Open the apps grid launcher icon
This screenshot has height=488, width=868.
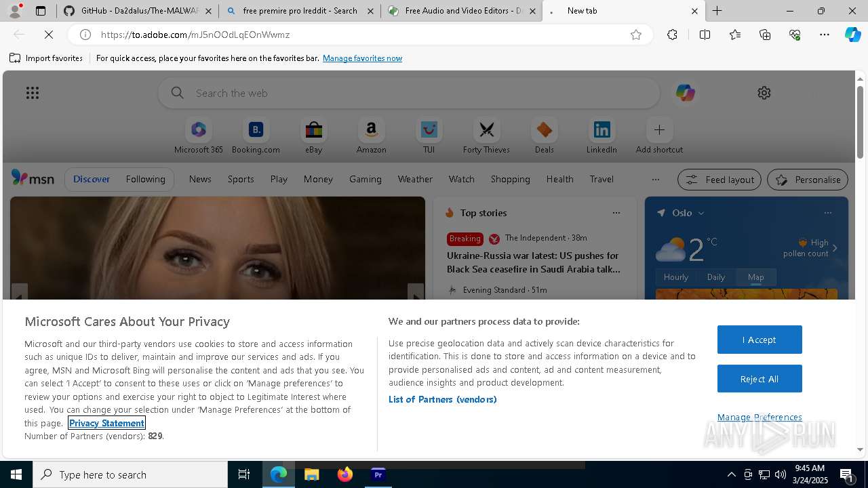tap(33, 93)
